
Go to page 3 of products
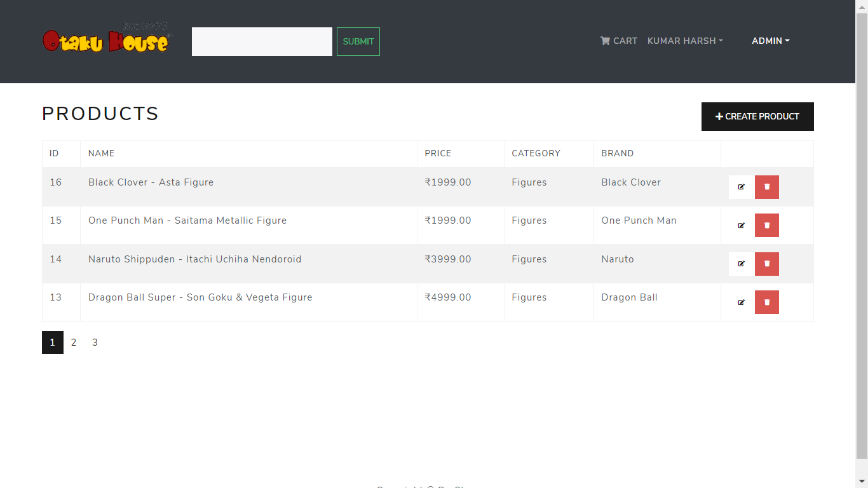[95, 342]
